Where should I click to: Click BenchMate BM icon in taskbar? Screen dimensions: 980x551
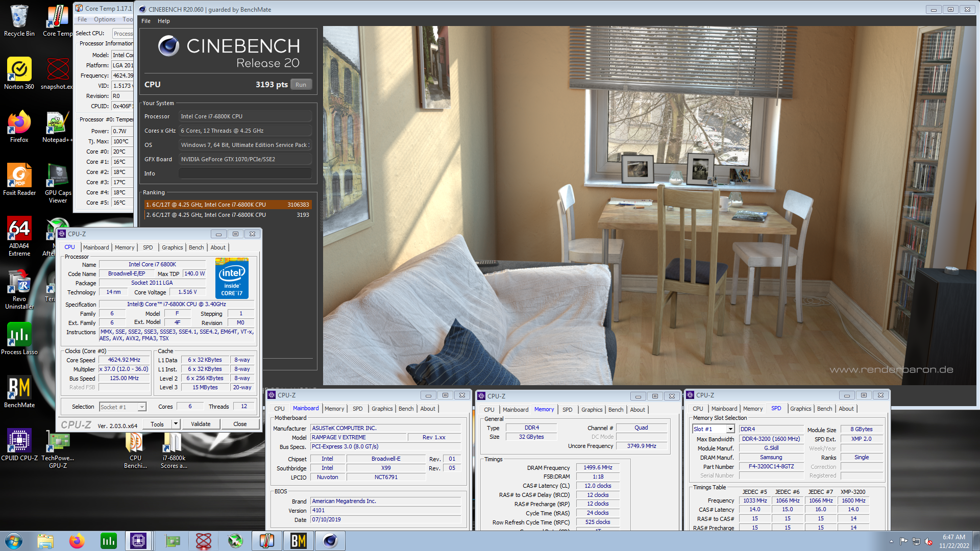point(299,541)
